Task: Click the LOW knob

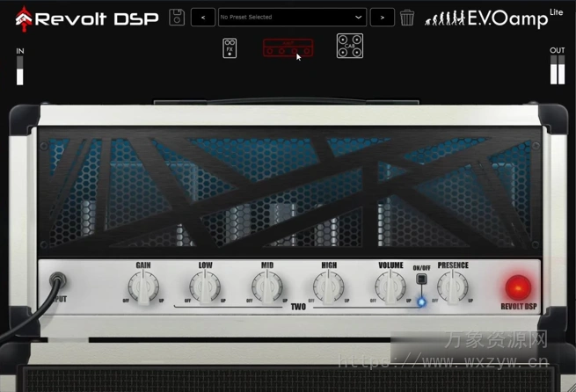Action: click(205, 287)
